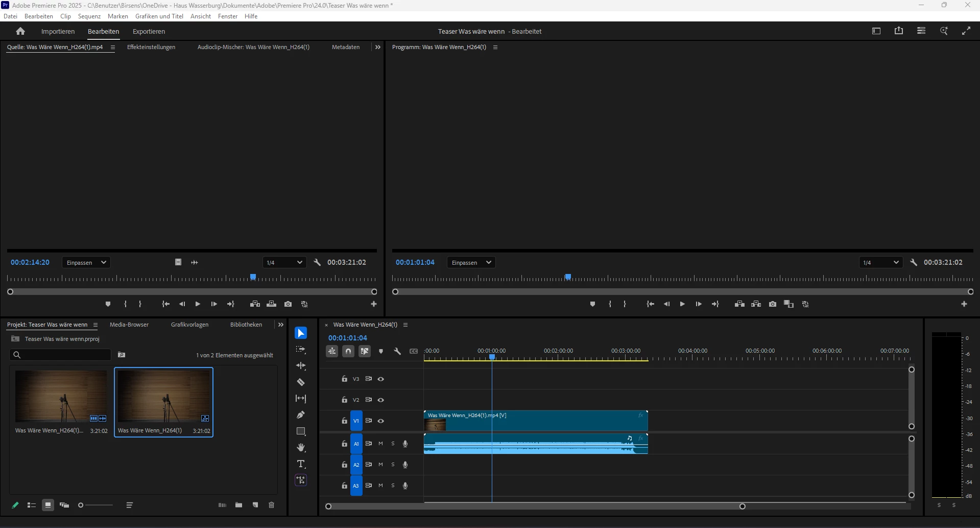Switch to the Media-Browser tab
Screen dimensions: 980x528
129,325
